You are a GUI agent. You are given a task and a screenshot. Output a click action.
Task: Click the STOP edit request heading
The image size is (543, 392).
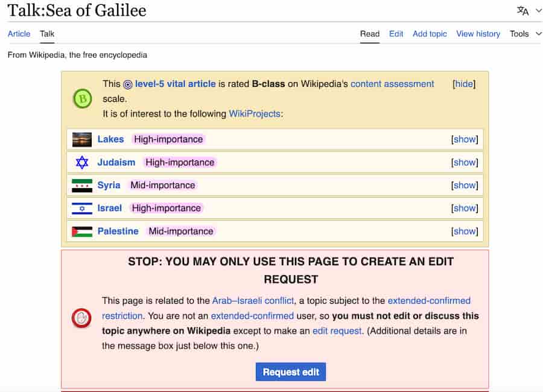tap(291, 270)
